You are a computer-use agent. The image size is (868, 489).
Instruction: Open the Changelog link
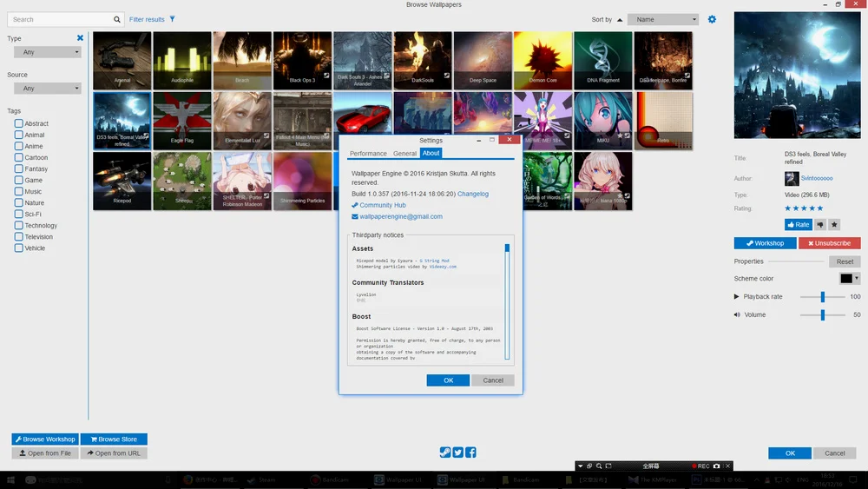click(473, 194)
